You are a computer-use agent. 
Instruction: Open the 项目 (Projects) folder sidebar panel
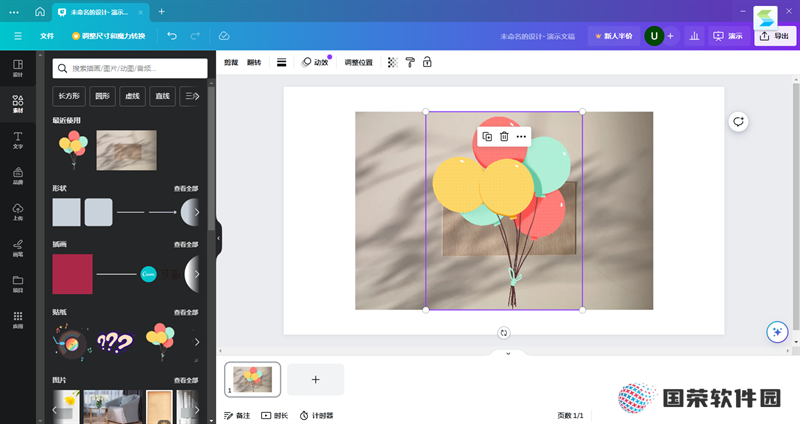click(x=18, y=284)
